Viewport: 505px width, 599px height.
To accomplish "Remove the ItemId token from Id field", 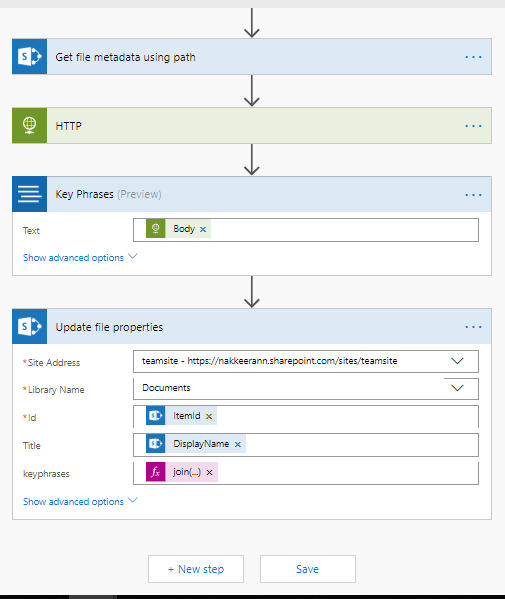I will coord(209,416).
